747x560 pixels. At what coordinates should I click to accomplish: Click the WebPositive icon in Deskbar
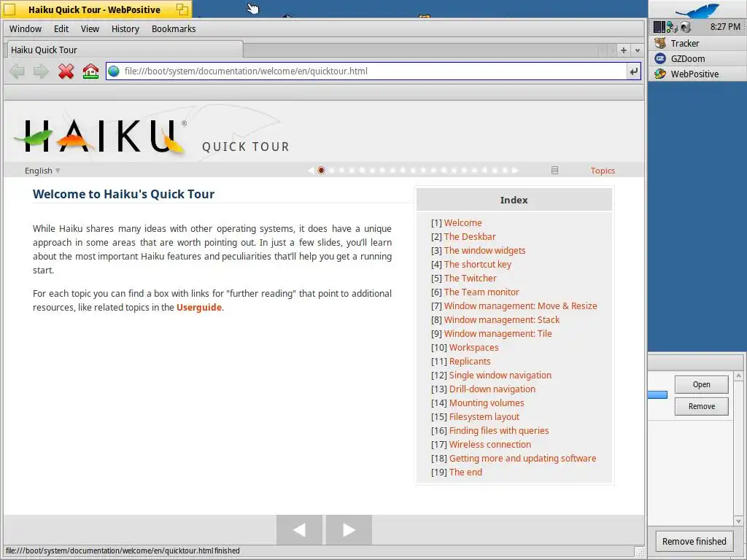[x=659, y=74]
